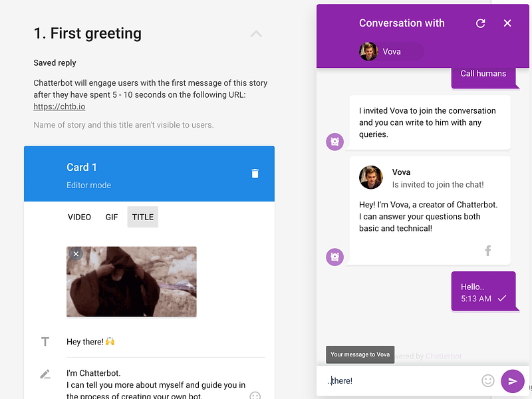532x399 pixels.
Task: Click the sent 'Hello..' message bubble
Action: click(483, 291)
